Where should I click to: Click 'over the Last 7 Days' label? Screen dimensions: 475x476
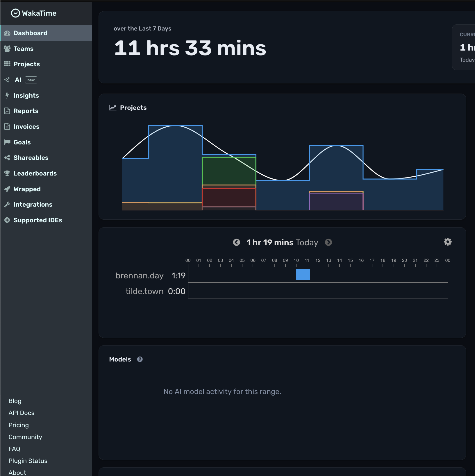click(142, 28)
